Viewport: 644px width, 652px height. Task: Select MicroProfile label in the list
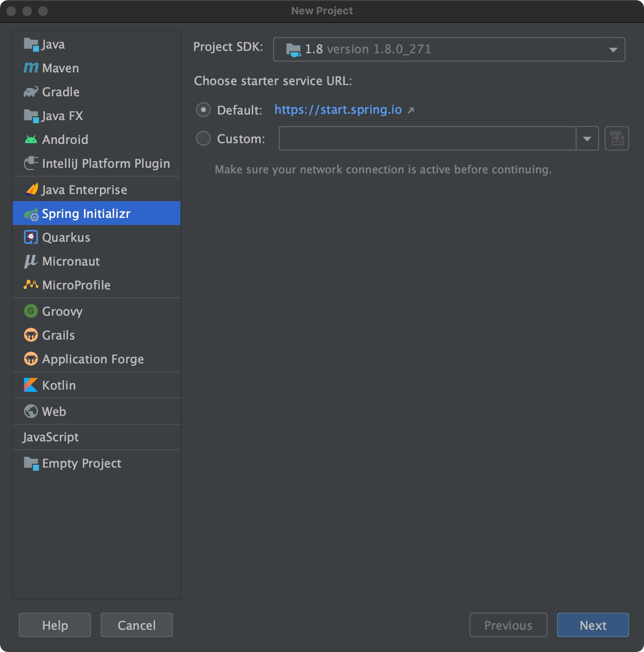76,285
